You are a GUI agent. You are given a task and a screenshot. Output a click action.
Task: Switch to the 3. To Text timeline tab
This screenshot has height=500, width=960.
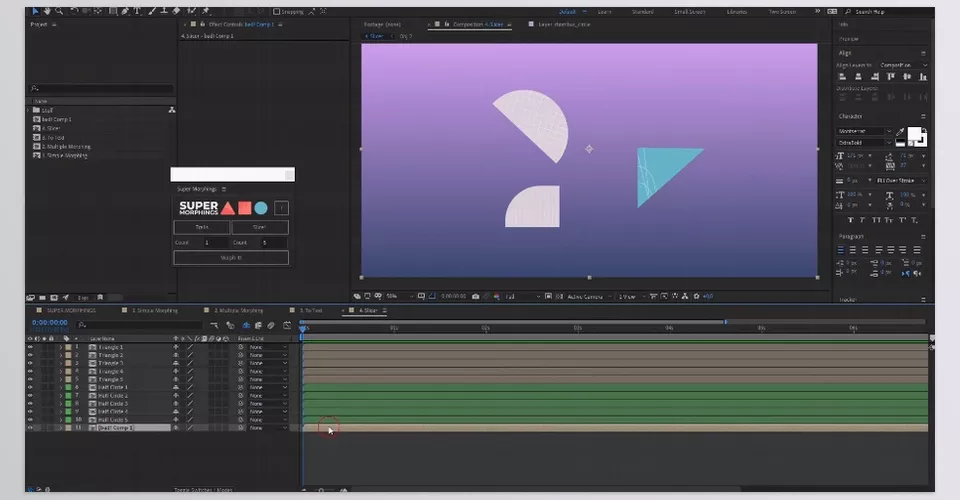tap(311, 310)
